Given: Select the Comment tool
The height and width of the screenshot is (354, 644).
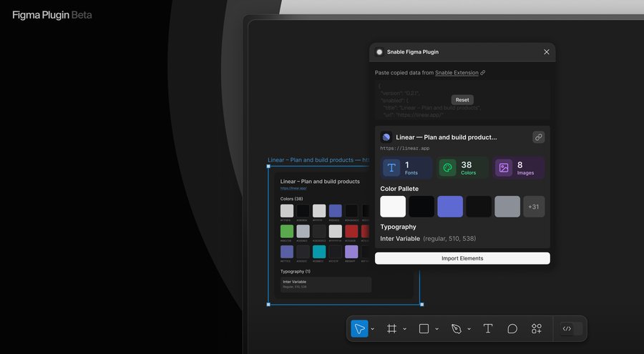Looking at the screenshot, I should (x=512, y=328).
